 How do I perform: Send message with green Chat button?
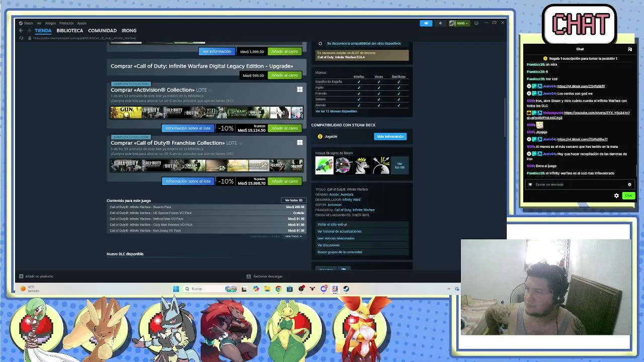click(x=628, y=196)
